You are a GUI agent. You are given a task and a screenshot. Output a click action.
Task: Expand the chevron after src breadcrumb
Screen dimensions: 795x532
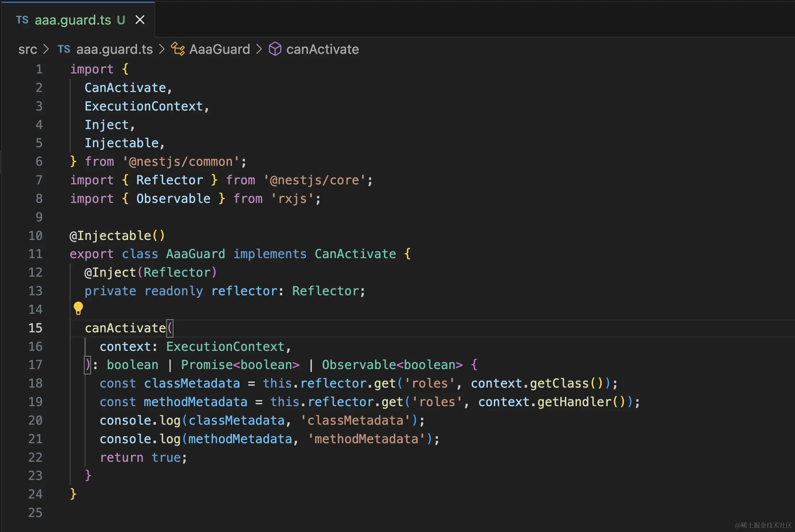pyautogui.click(x=46, y=49)
